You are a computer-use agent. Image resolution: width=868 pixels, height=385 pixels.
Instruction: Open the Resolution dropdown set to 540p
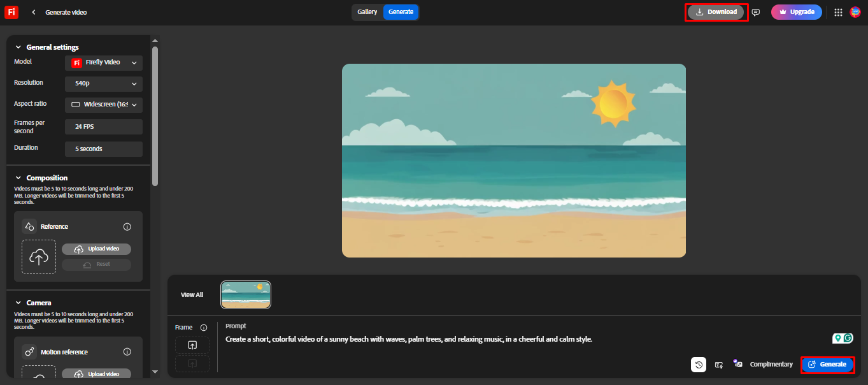pyautogui.click(x=103, y=84)
